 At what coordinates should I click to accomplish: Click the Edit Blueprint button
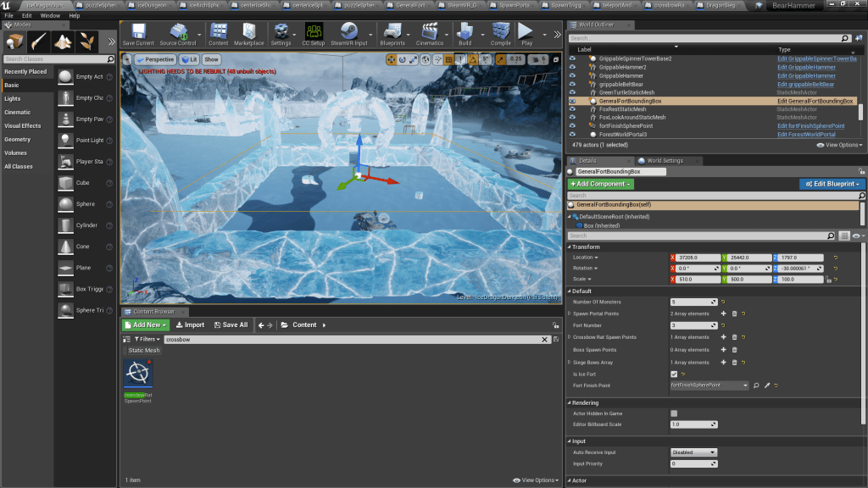point(832,184)
